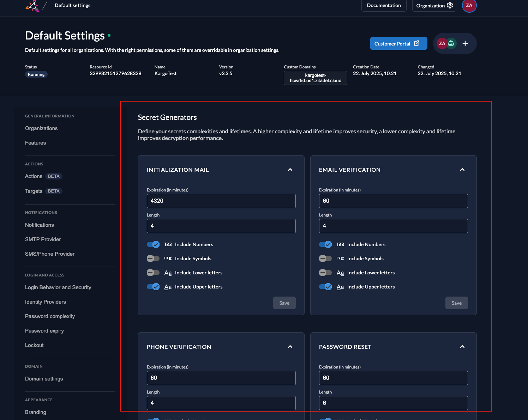
Task: Open Lockout settings
Action: pyautogui.click(x=34, y=345)
